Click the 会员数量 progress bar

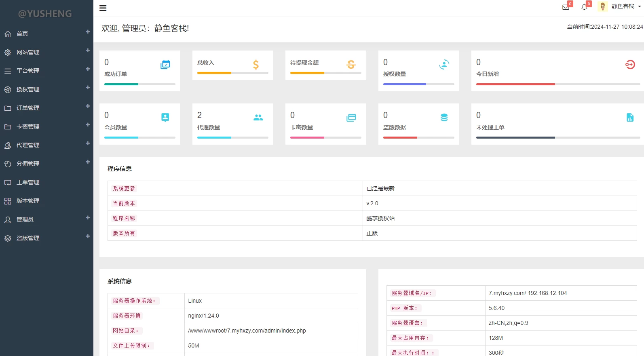tap(139, 137)
